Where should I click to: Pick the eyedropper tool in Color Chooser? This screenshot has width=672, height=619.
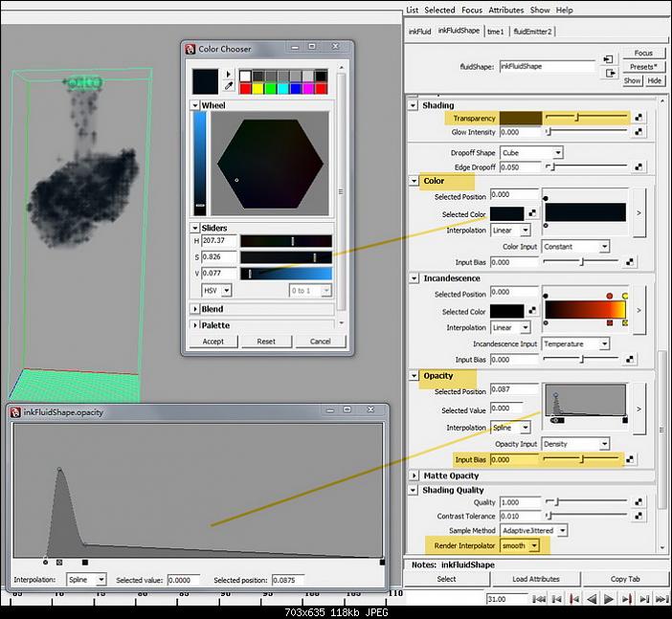pyautogui.click(x=230, y=86)
